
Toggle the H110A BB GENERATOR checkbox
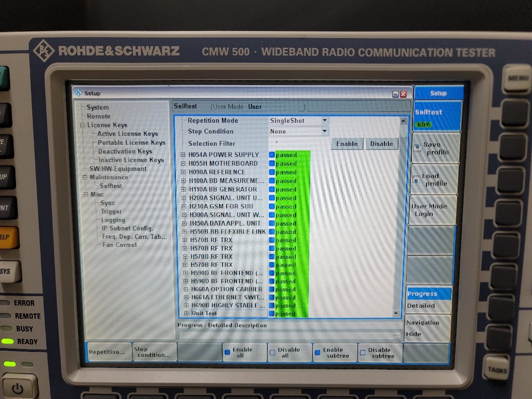click(x=272, y=189)
